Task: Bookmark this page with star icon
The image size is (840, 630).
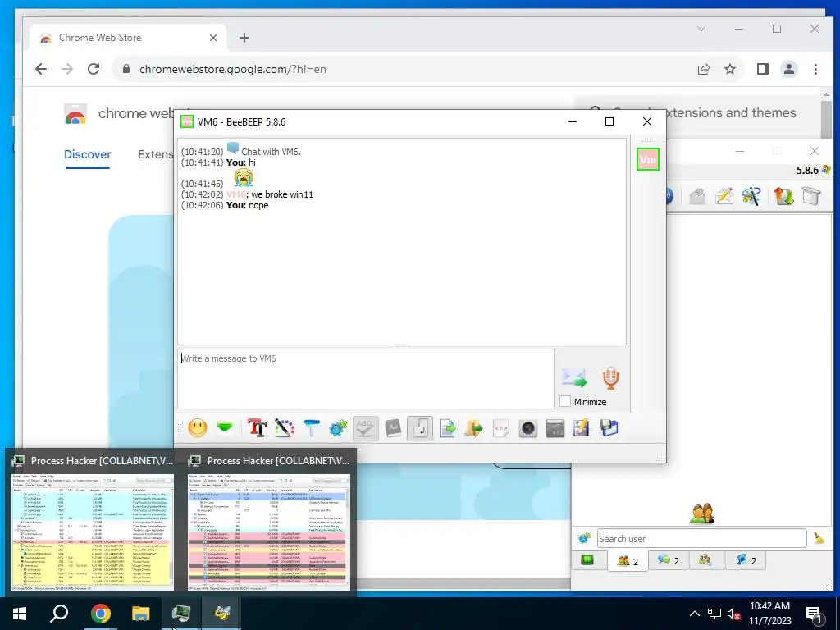Action: [x=729, y=69]
